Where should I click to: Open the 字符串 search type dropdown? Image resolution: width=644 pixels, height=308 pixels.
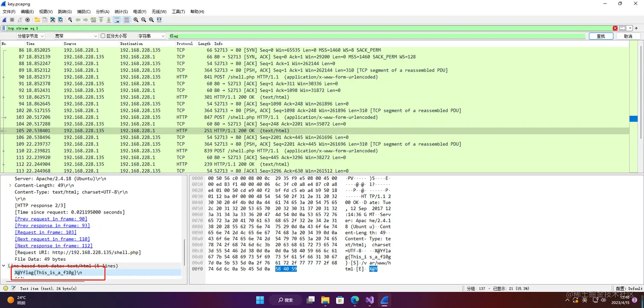(151, 36)
